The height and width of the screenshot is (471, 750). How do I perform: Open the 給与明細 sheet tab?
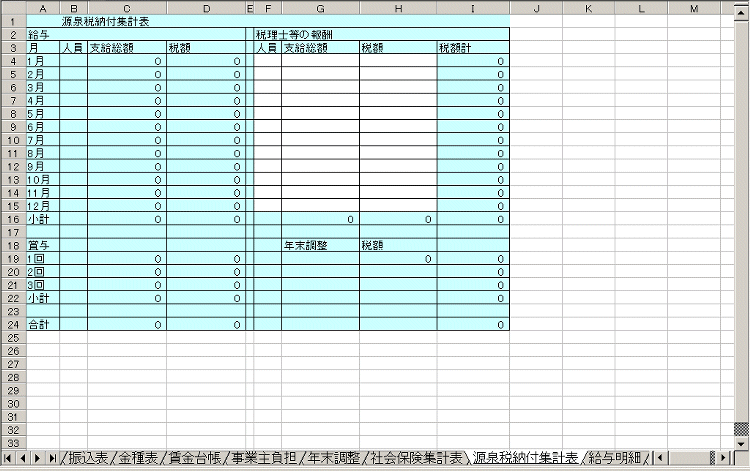coord(615,458)
